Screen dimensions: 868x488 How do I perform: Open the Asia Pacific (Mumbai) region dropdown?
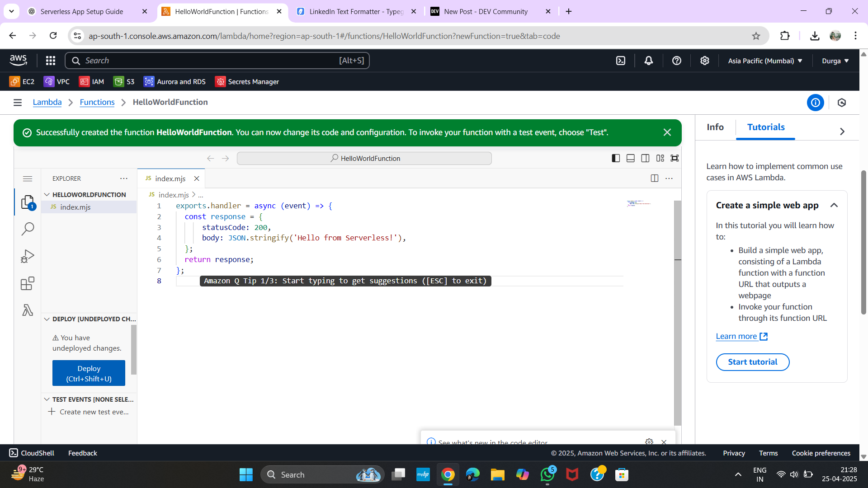[x=765, y=61]
